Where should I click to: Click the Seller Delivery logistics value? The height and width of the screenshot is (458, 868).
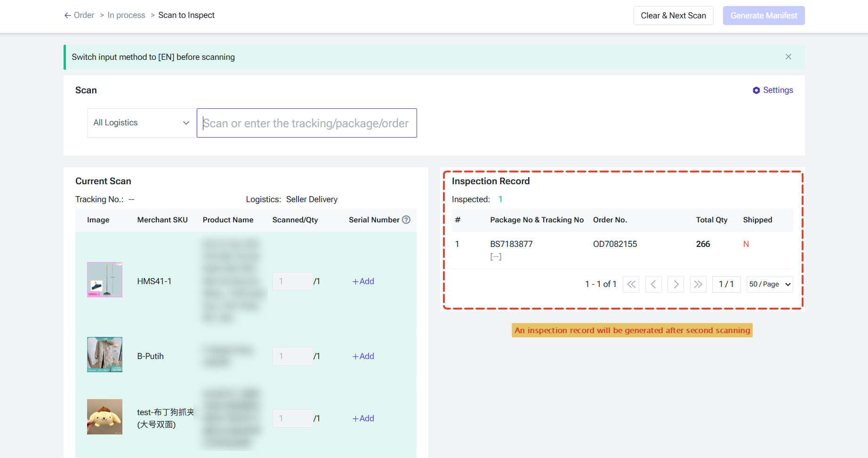[312, 199]
